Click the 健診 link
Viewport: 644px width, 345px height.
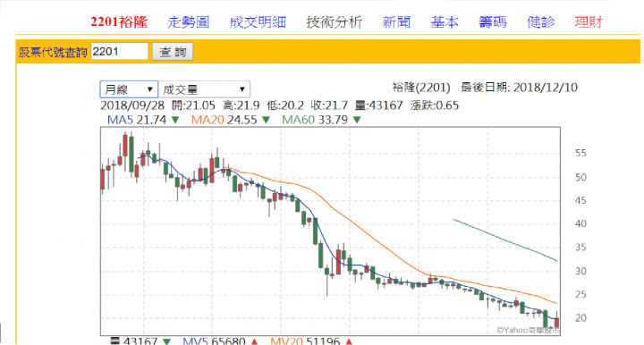(540, 22)
